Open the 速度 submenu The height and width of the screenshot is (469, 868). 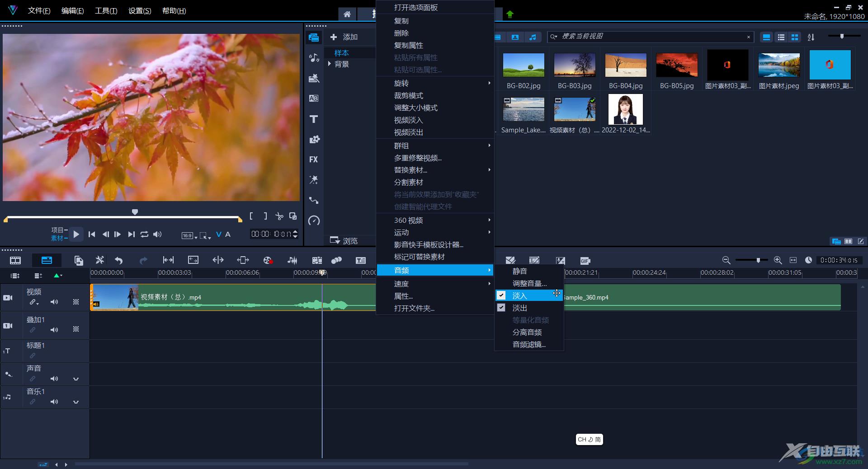pyautogui.click(x=435, y=284)
